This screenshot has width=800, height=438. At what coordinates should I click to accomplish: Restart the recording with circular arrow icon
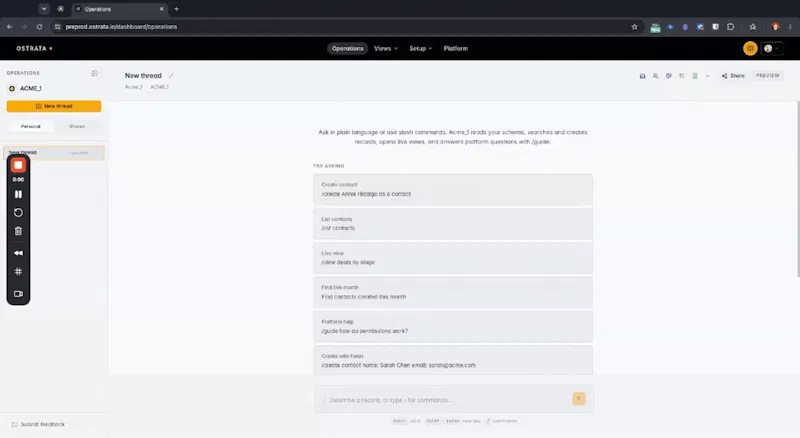pos(18,212)
